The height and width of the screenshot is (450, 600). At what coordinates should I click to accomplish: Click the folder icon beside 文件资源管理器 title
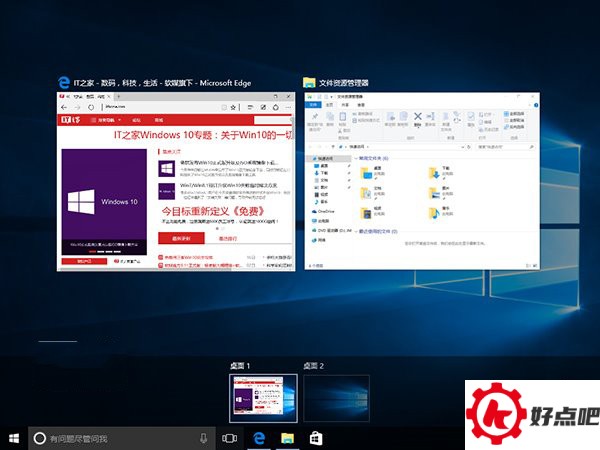tap(309, 81)
